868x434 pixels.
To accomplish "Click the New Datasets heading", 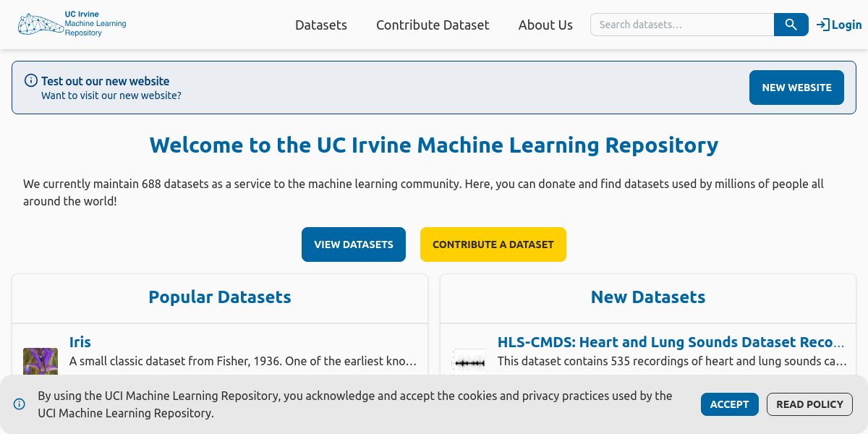I will coord(648,297).
